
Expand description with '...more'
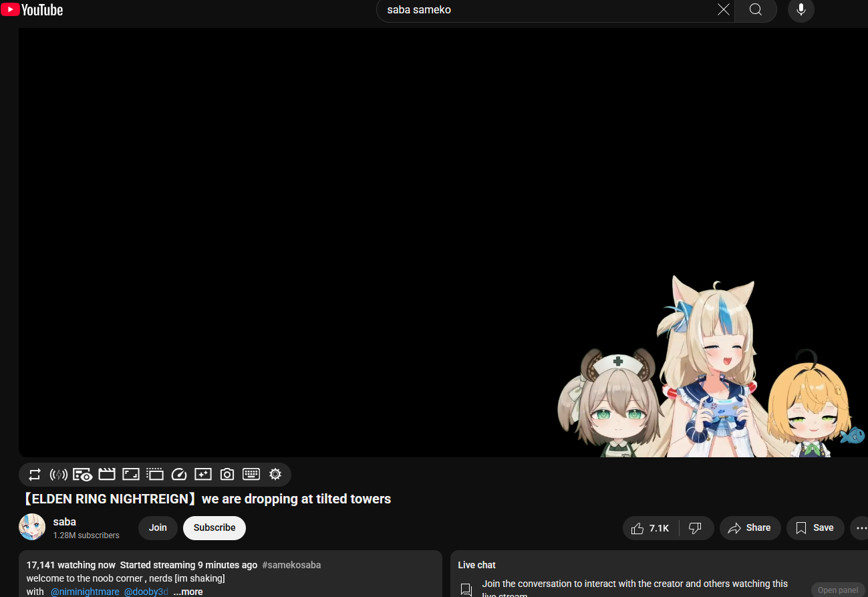188,592
